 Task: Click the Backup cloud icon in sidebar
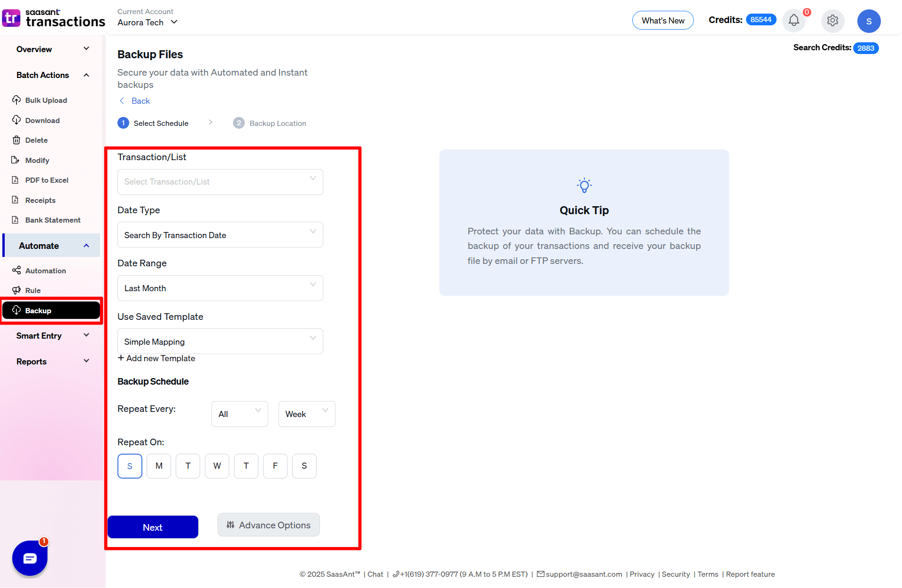pos(16,310)
